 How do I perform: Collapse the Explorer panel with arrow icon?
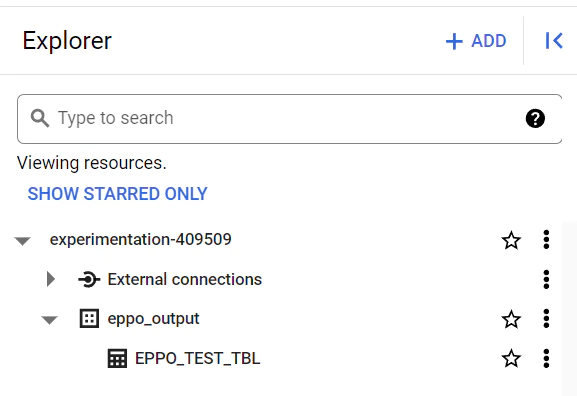554,40
